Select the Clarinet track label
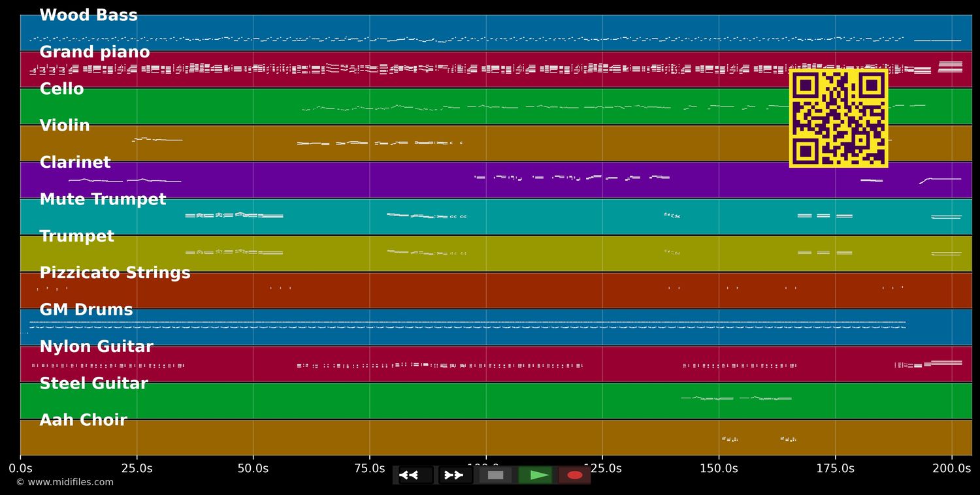The height and width of the screenshot is (495, 980). point(75,163)
